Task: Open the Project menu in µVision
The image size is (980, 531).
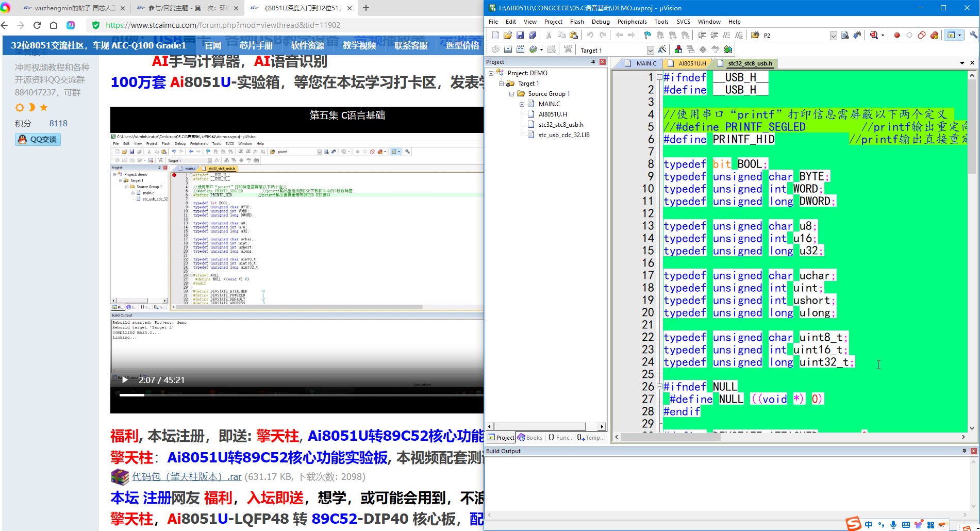Action: click(553, 22)
